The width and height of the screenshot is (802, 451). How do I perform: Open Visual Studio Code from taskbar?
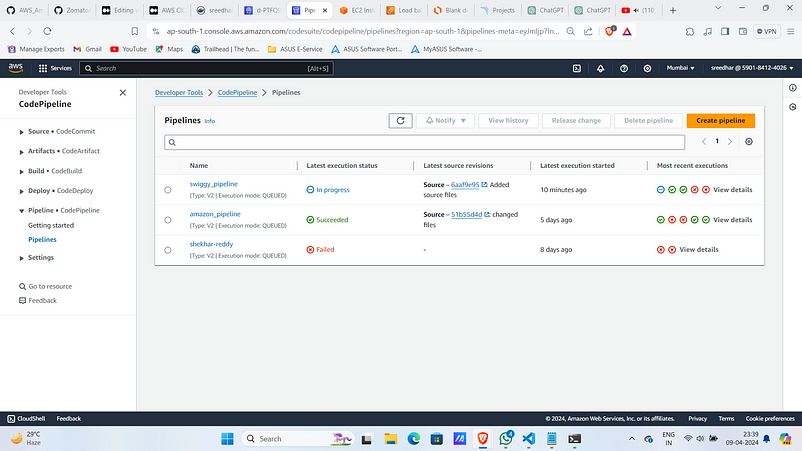coord(529,439)
